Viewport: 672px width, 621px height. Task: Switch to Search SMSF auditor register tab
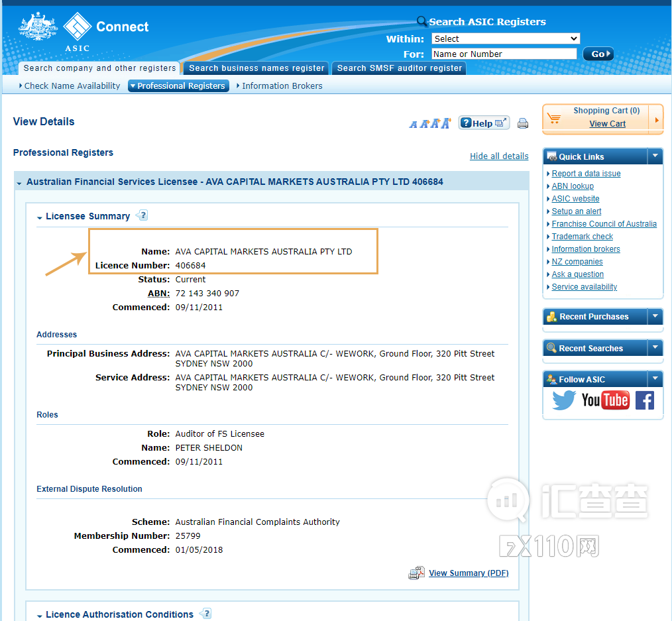(399, 68)
